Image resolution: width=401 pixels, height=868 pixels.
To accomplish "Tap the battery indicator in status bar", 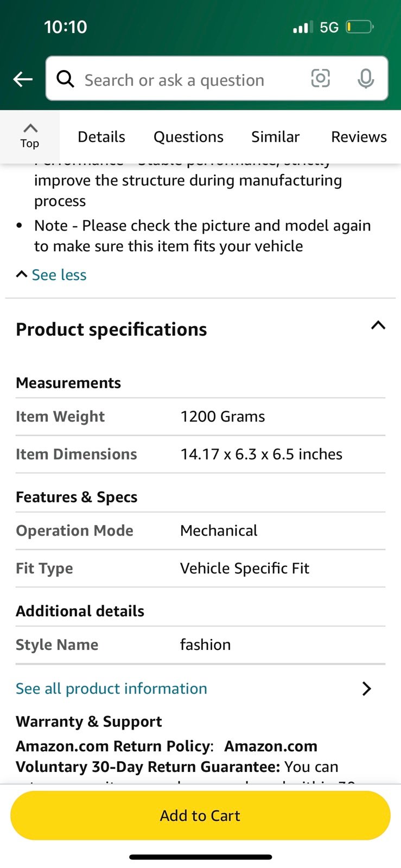I will [360, 27].
